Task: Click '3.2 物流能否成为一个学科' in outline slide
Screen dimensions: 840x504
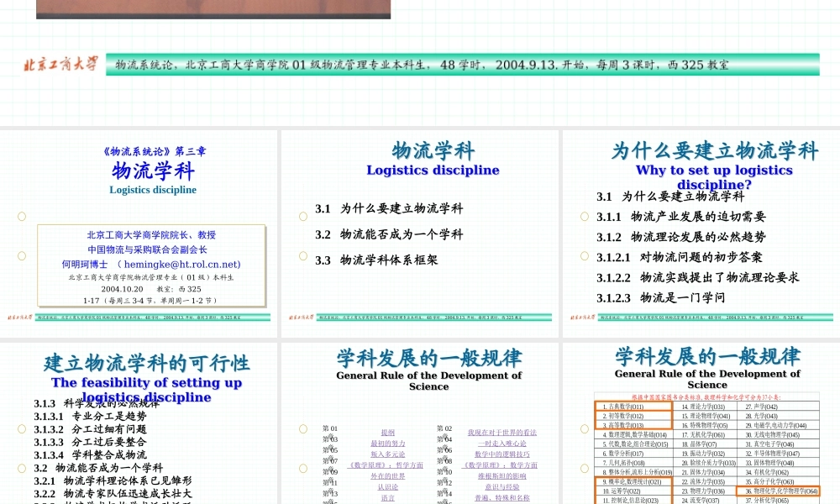Action: click(389, 234)
